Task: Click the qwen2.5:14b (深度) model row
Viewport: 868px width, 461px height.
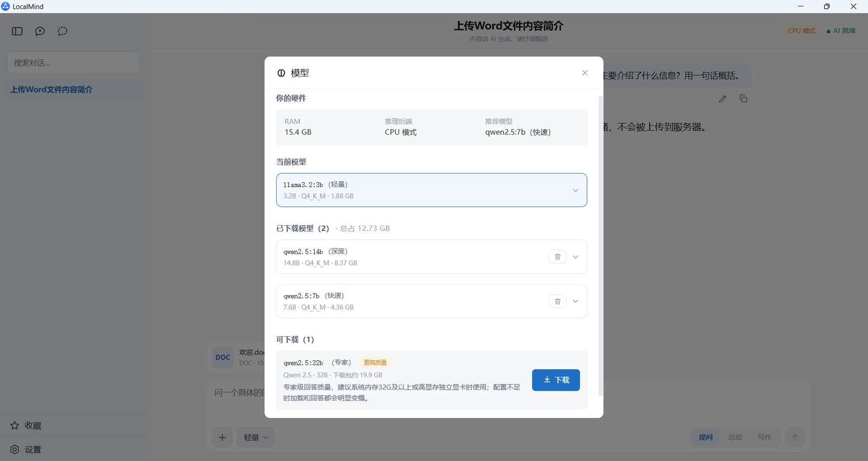Action: (431, 257)
